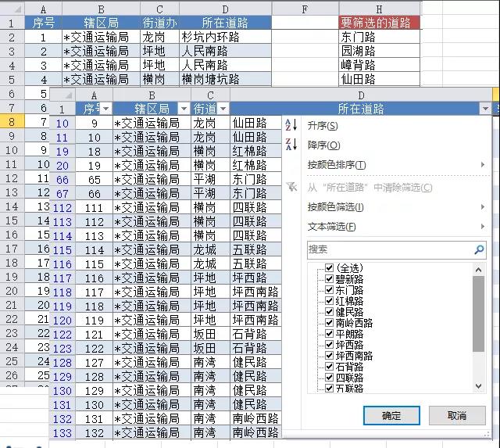Uncheck the 东门路 filter checkbox
Image resolution: width=500 pixels, height=448 pixels.
click(x=330, y=290)
